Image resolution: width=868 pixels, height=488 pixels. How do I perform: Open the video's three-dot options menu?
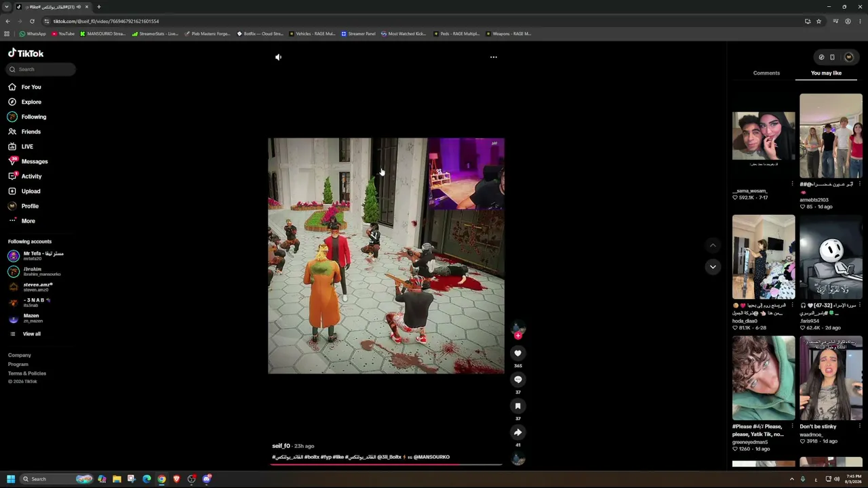pos(494,57)
